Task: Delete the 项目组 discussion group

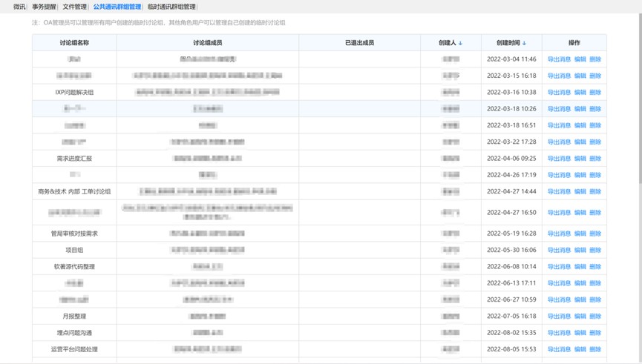Action: point(595,251)
